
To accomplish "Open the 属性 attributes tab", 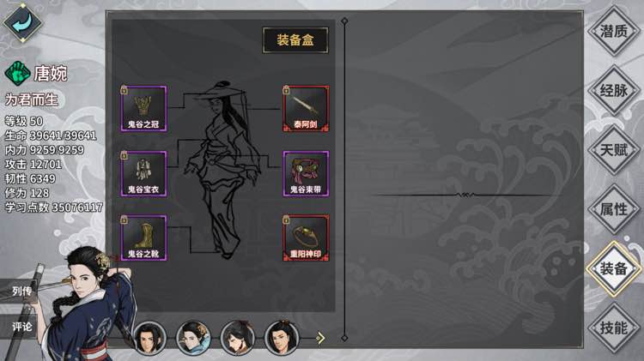I will tap(614, 209).
